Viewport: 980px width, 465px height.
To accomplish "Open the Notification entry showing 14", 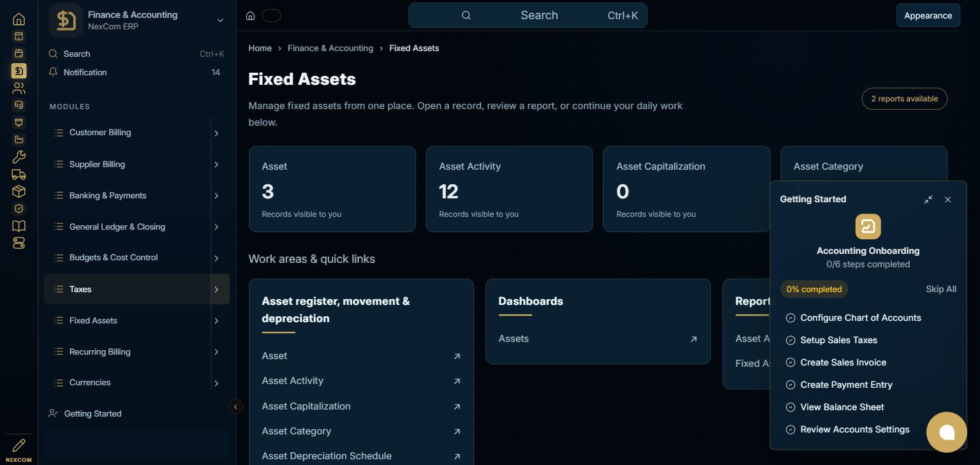I will click(x=137, y=72).
